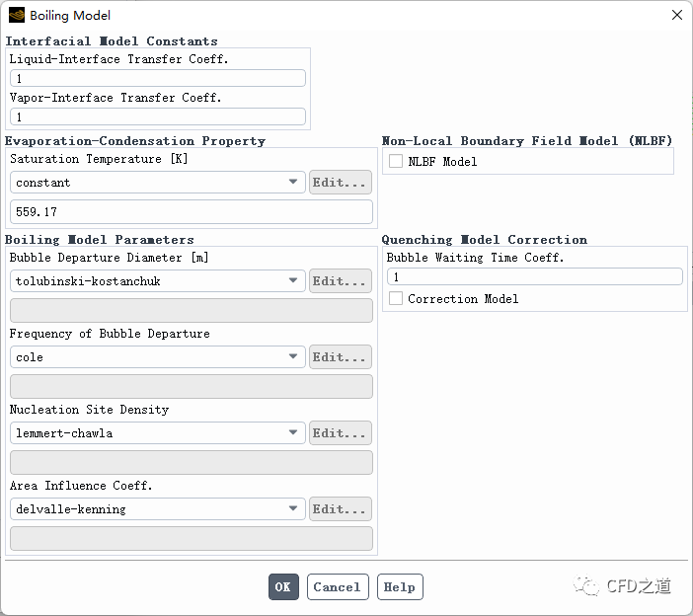This screenshot has height=616, width=693.
Task: Enable the NLBF Model checkbox
Action: click(396, 161)
